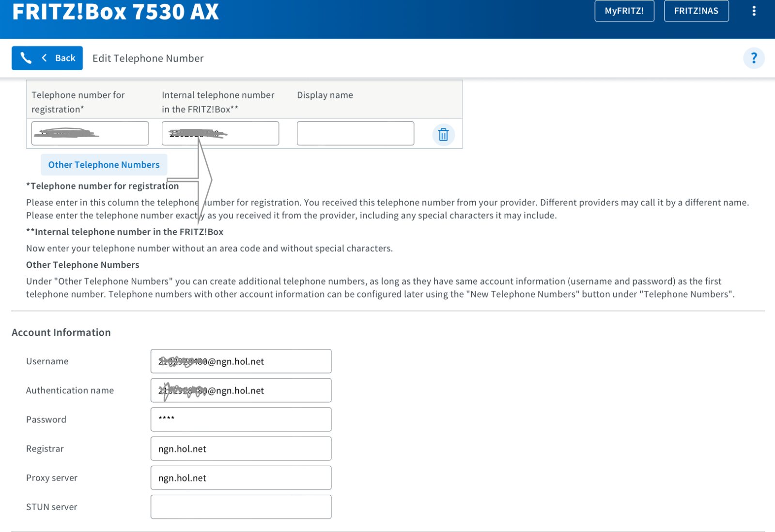775x532 pixels.
Task: Focus the internal telephone number field
Action: coord(220,133)
